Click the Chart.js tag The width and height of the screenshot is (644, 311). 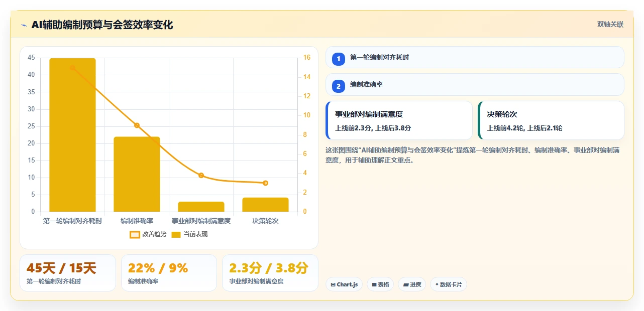[x=344, y=284]
